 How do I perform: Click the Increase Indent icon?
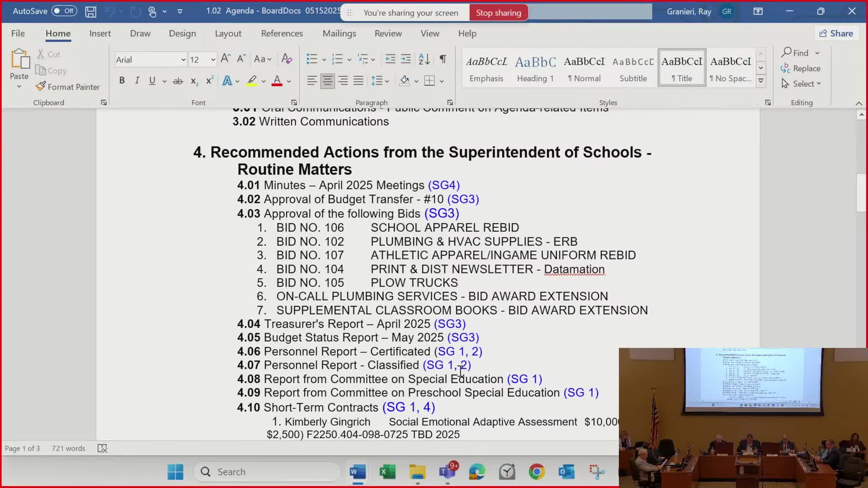406,59
